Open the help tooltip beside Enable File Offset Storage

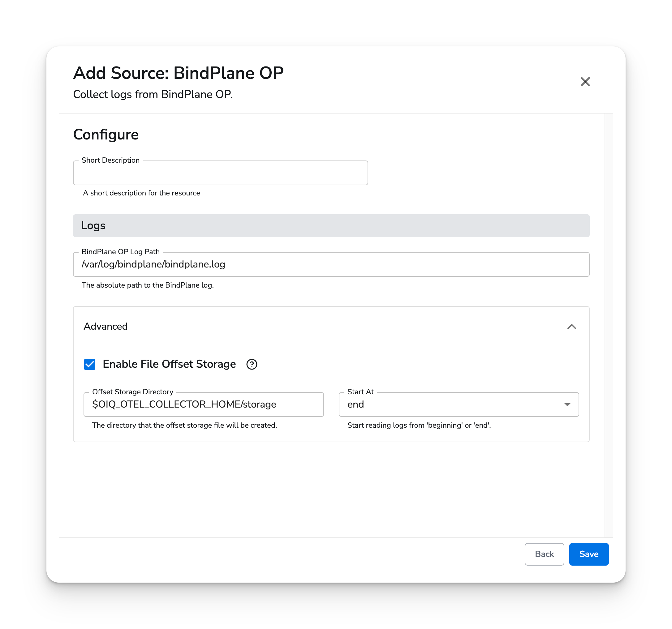tap(252, 364)
